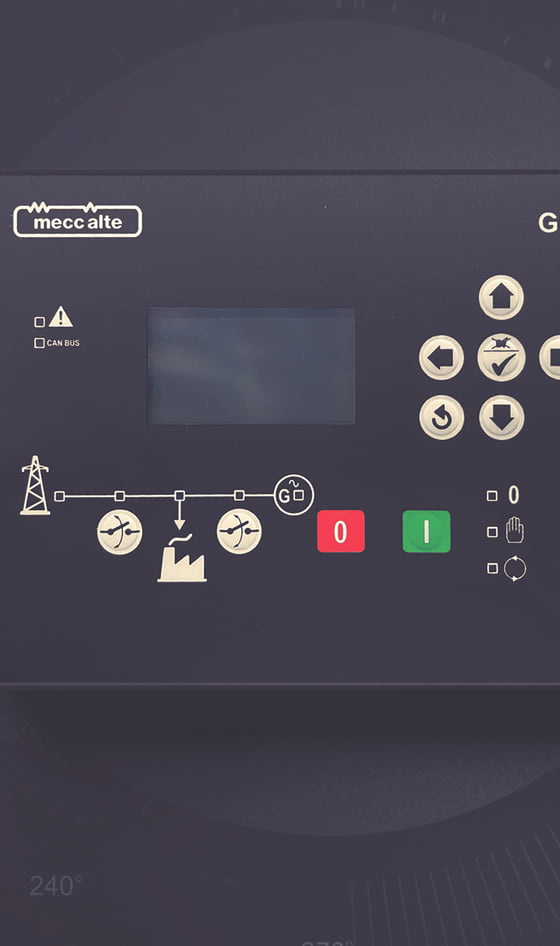
Task: Click the down arrow navigation button
Action: tap(501, 417)
